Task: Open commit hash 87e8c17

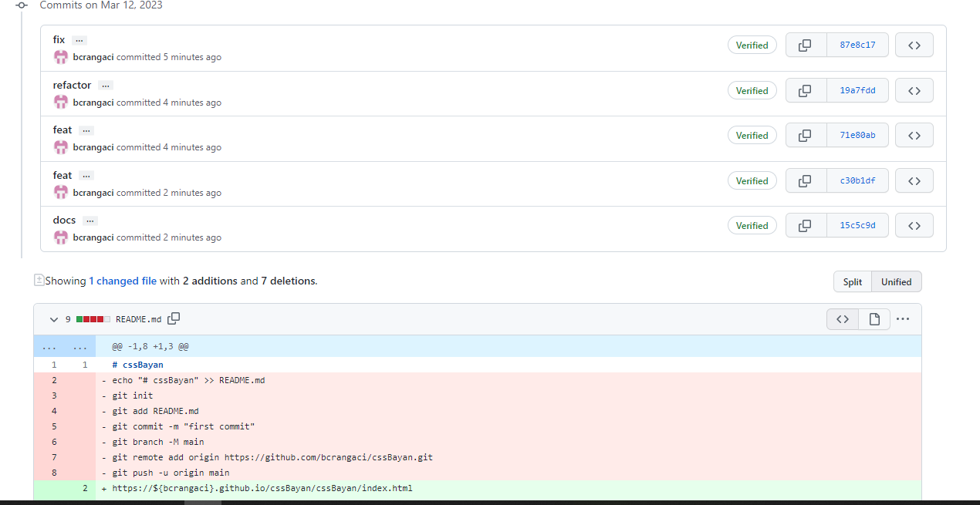Action: point(857,45)
